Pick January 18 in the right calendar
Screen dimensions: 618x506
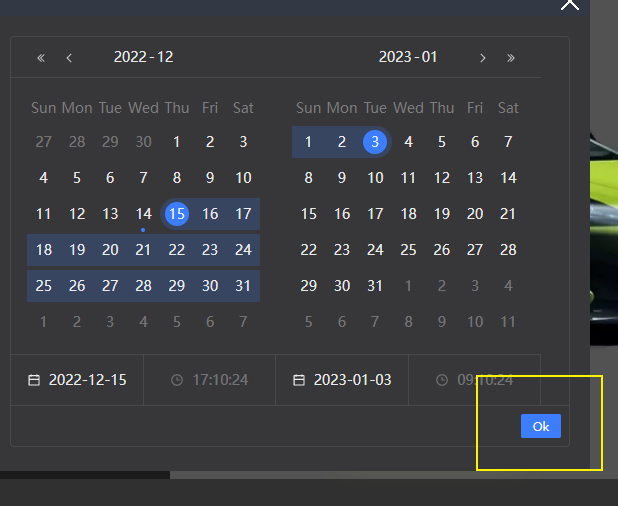point(408,214)
